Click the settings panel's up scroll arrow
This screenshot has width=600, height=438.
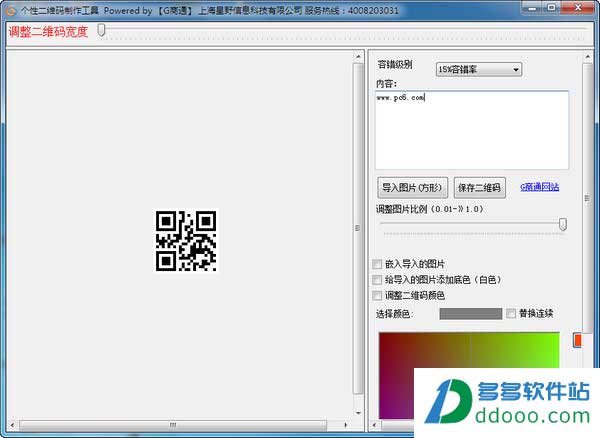coord(588,57)
